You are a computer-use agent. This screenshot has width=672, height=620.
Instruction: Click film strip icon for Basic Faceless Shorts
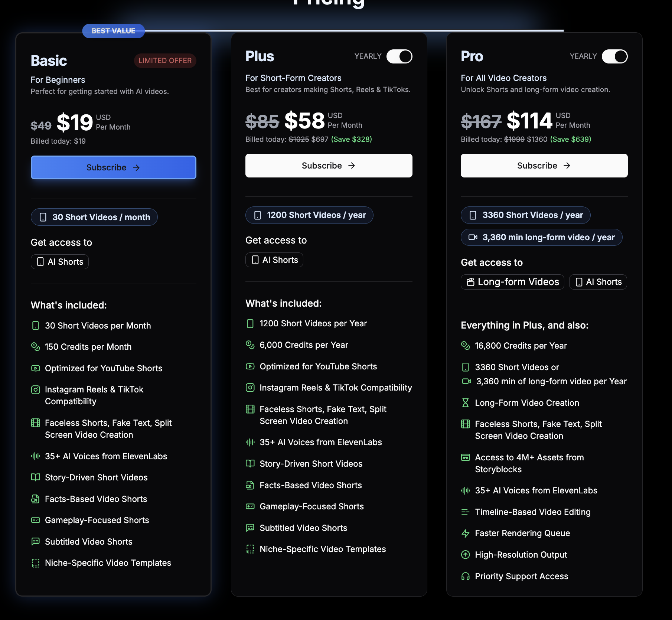tap(36, 423)
